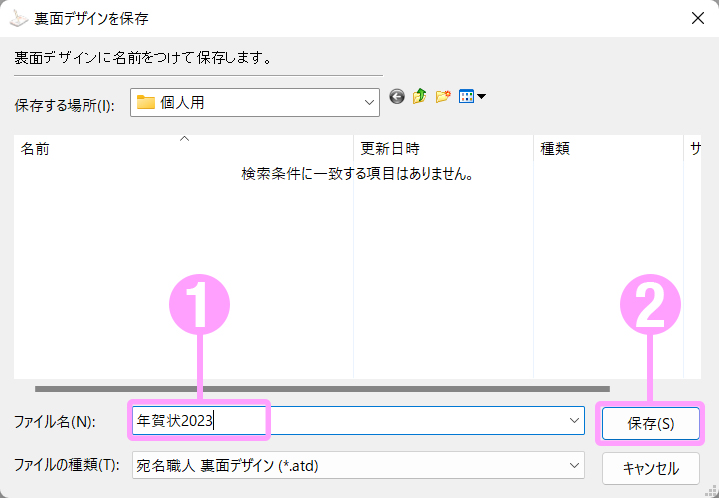Click the partially visible サ size column header
Image resolution: width=719 pixels, height=498 pixels.
pyautogui.click(x=695, y=149)
